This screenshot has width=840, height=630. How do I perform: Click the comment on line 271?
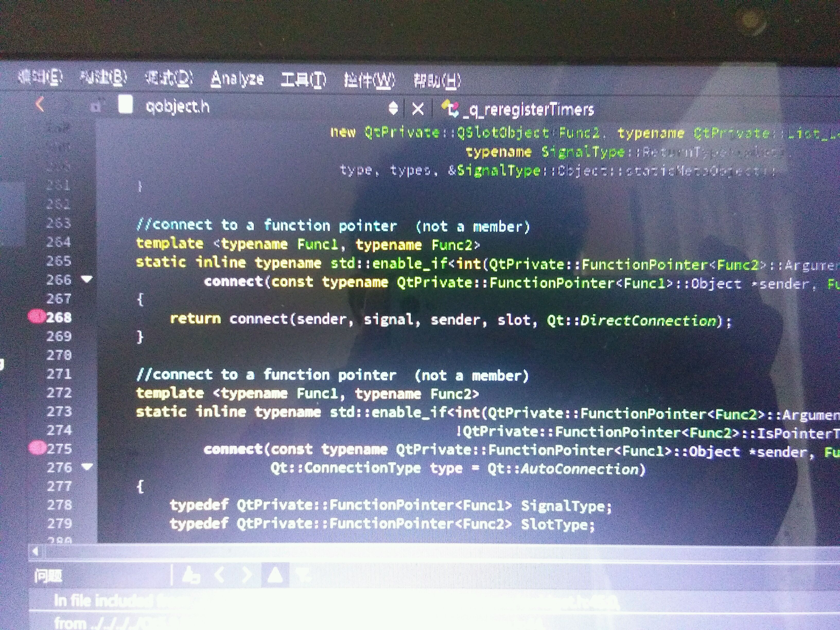(x=332, y=375)
